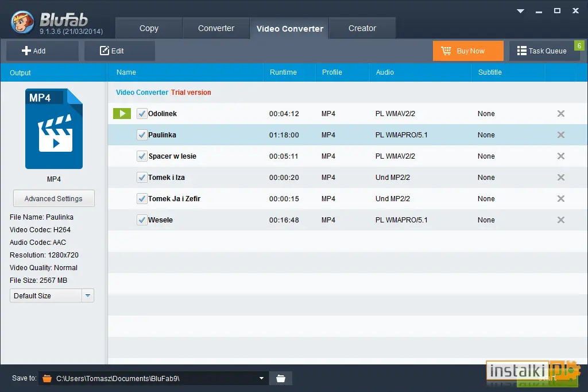Click the Output panel header
This screenshot has height=392, width=588.
[53, 72]
